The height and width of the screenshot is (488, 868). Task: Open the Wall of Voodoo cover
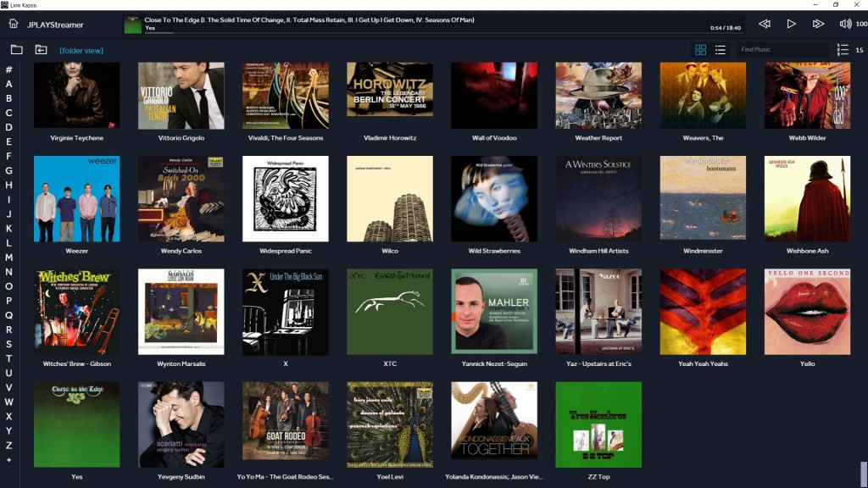pyautogui.click(x=494, y=95)
